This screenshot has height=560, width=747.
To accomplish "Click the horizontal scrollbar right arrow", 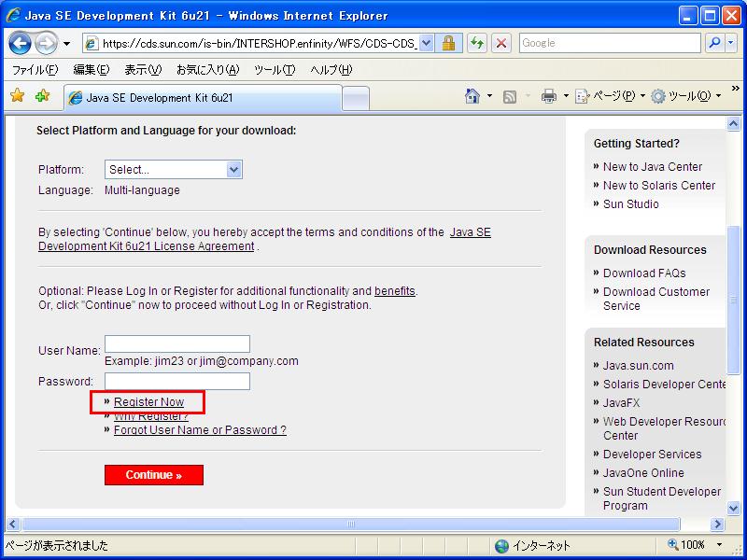I will click(x=717, y=525).
